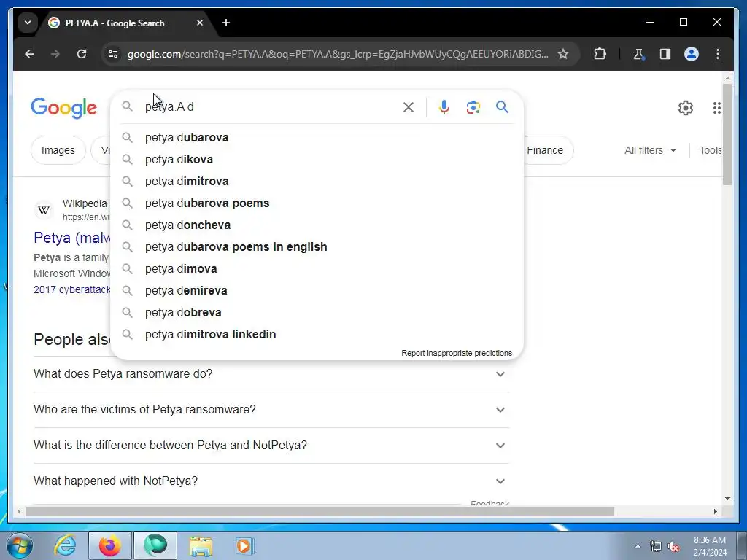
Task: Open Search by image (Google Lens) icon
Action: pyautogui.click(x=473, y=107)
